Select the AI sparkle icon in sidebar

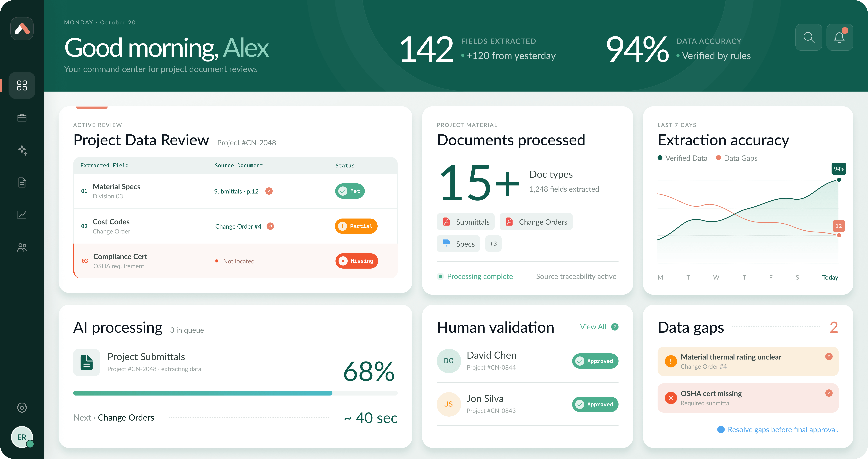[22, 150]
